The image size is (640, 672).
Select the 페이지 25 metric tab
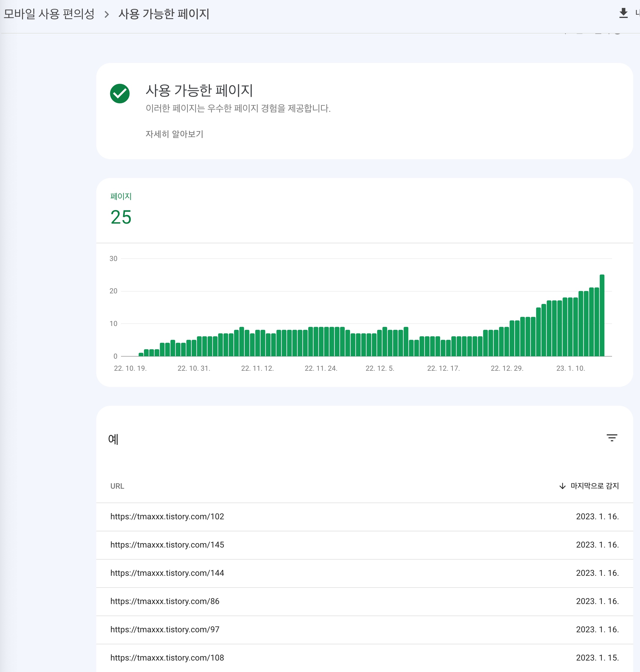coord(121,210)
